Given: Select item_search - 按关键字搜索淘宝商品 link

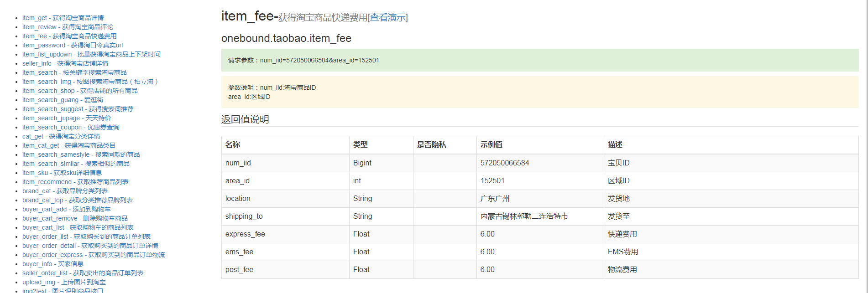Looking at the screenshot, I should [74, 72].
